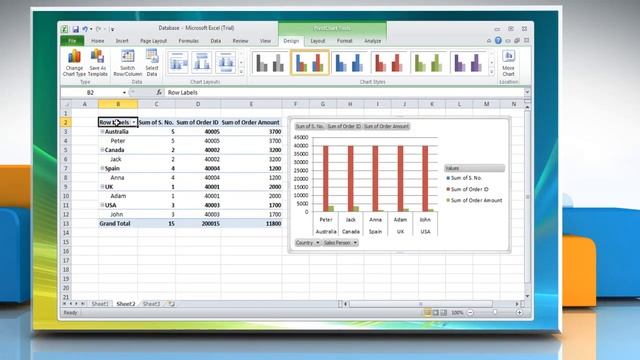Click Sum of Order Amount chart field button

[x=386, y=127]
